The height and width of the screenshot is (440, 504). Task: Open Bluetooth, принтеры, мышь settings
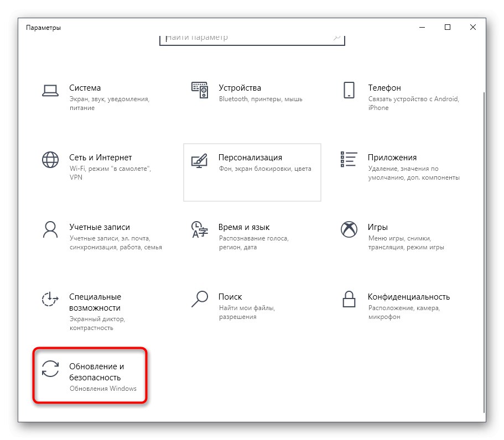tap(261, 98)
